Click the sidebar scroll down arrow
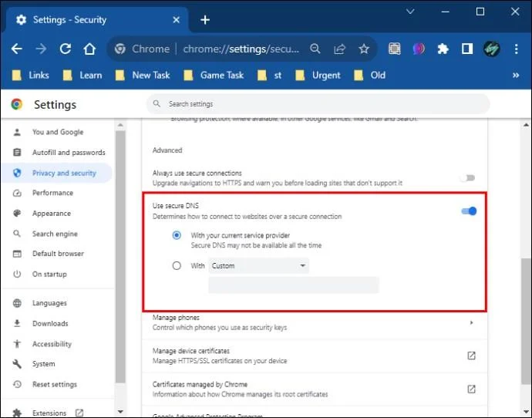The width and height of the screenshot is (532, 418). (x=120, y=412)
